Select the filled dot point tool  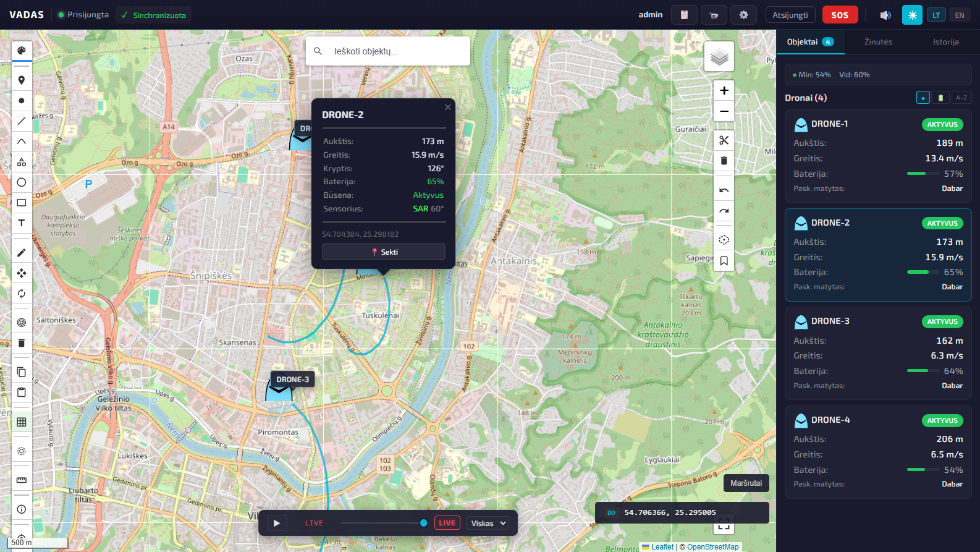(x=22, y=101)
